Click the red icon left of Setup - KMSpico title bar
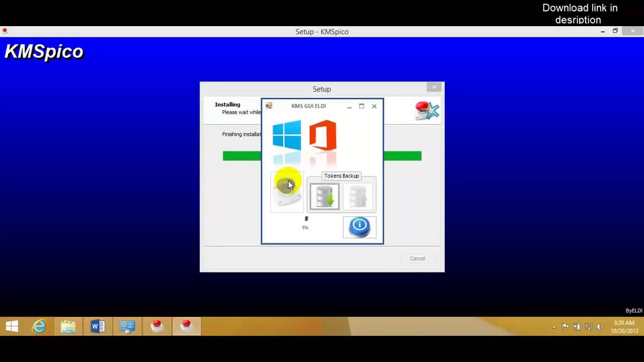Screen dimensions: 644x362 point(5,31)
